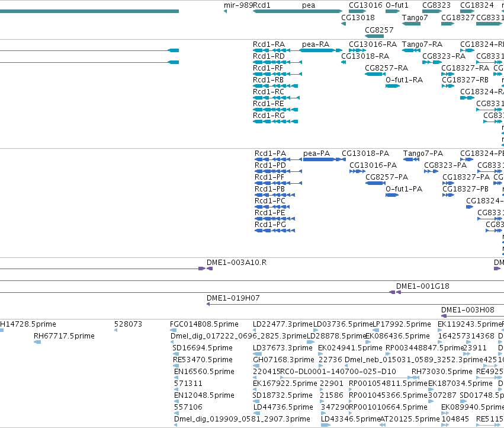Click the CG13016-RA transcript label
The image size is (504, 428).
[x=373, y=44]
